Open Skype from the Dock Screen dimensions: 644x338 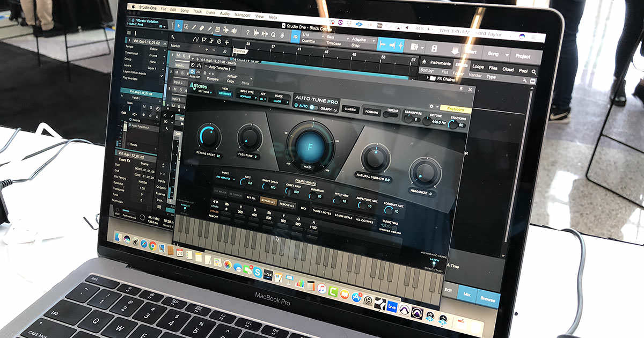tap(258, 273)
